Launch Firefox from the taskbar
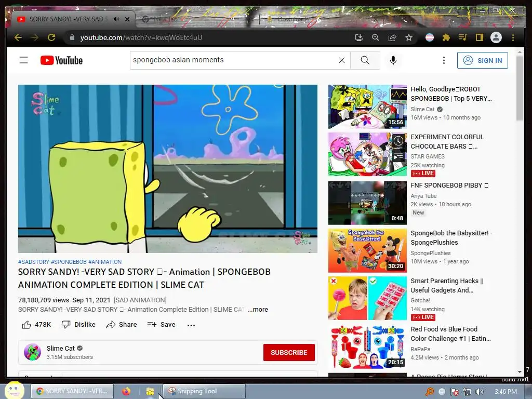Viewport: 532px width, 399px height. 126,391
